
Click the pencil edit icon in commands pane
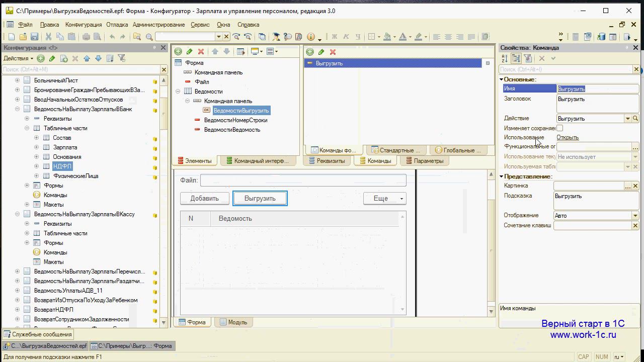coord(321,52)
